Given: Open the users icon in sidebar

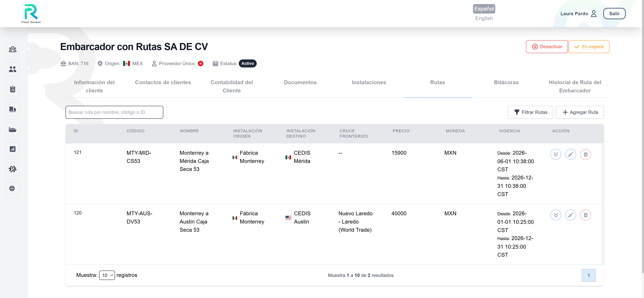Looking at the screenshot, I should pos(13,69).
